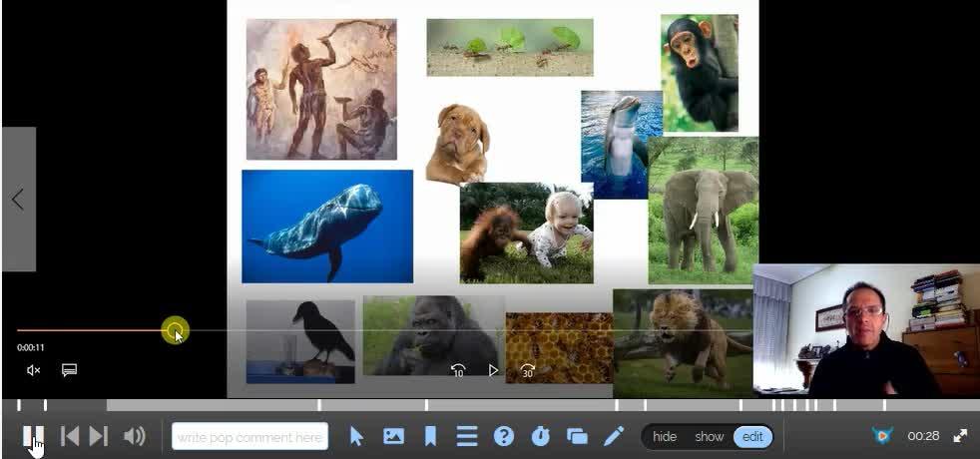Click the overlapping slides icon
The height and width of the screenshot is (459, 980).
pyautogui.click(x=577, y=436)
